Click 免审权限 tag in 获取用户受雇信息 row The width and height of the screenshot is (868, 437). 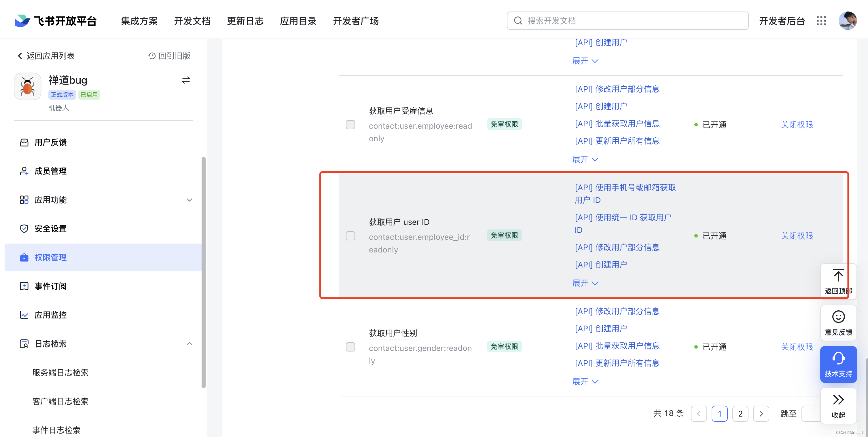pyautogui.click(x=504, y=124)
